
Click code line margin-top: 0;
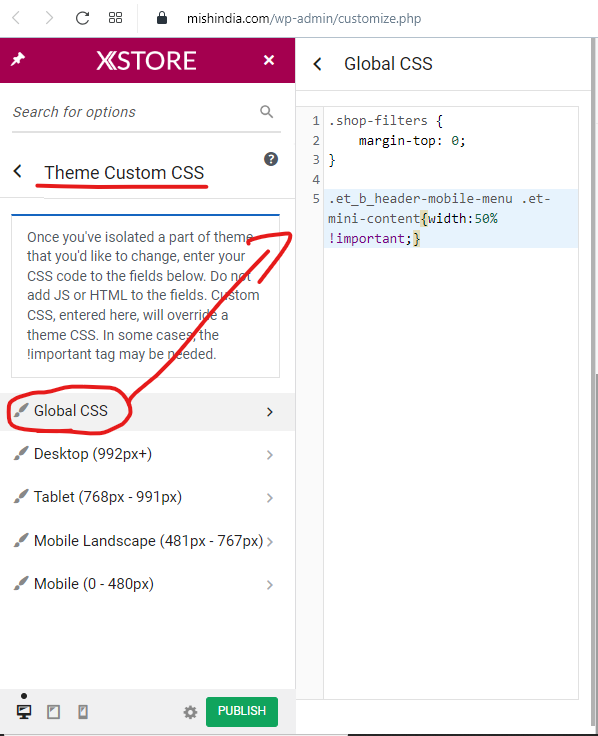coord(412,140)
